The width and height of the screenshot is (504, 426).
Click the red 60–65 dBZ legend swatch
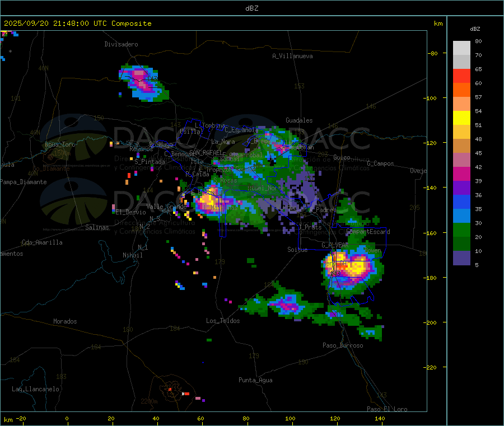461,76
